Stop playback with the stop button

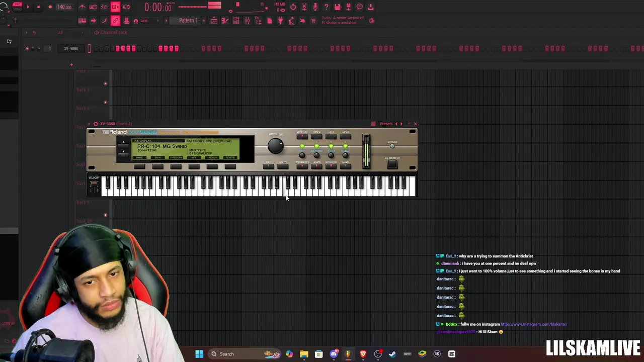click(38, 7)
